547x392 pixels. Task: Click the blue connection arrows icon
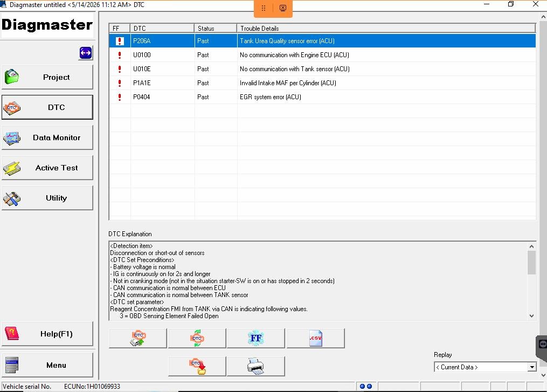[86, 53]
